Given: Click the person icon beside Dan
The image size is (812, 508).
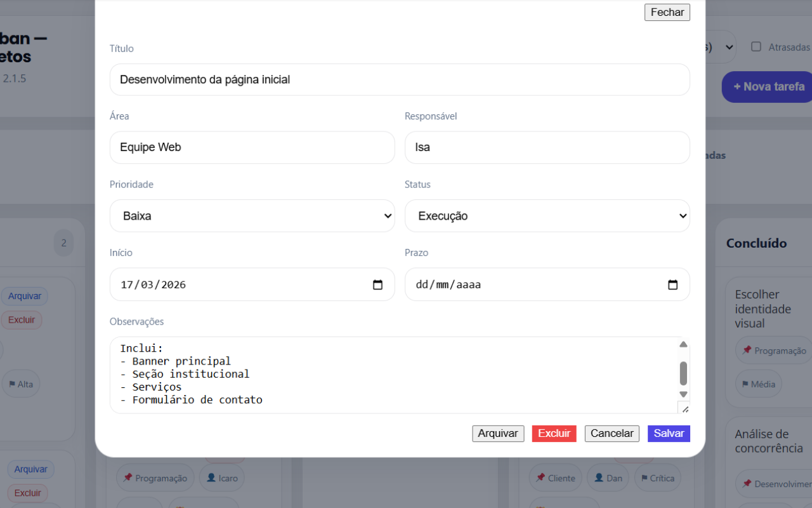Looking at the screenshot, I should pos(597,478).
